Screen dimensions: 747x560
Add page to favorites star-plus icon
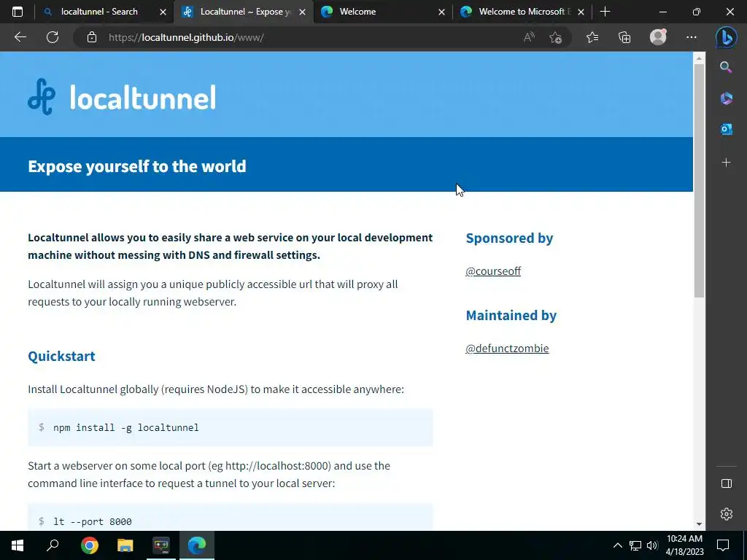point(555,37)
